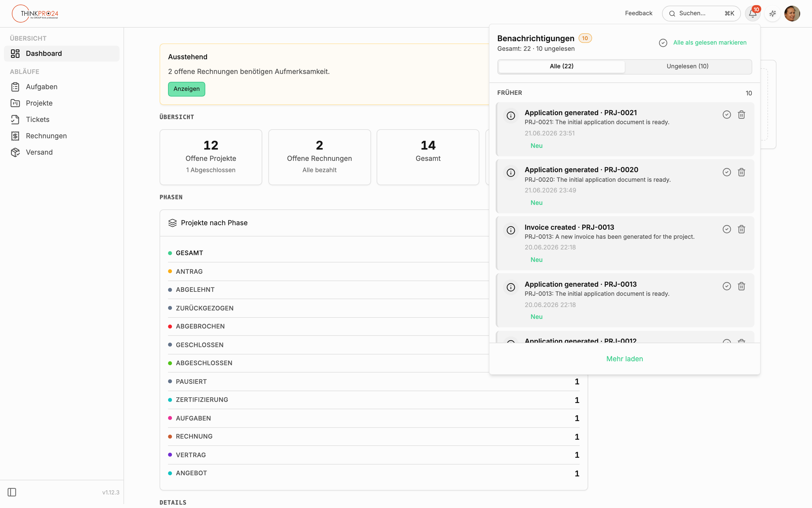Select the ANTRAG phase row
The image size is (812, 508).
click(x=374, y=271)
